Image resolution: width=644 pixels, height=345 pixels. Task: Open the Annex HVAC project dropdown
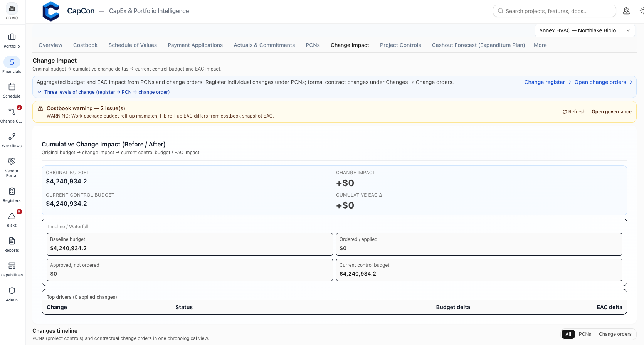click(585, 30)
